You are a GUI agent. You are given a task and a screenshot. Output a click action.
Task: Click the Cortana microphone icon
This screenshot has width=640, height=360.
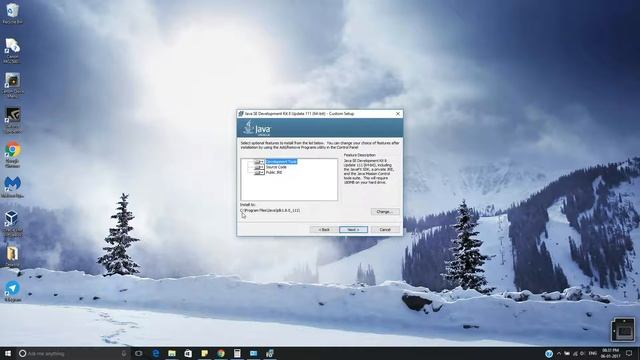click(x=124, y=353)
